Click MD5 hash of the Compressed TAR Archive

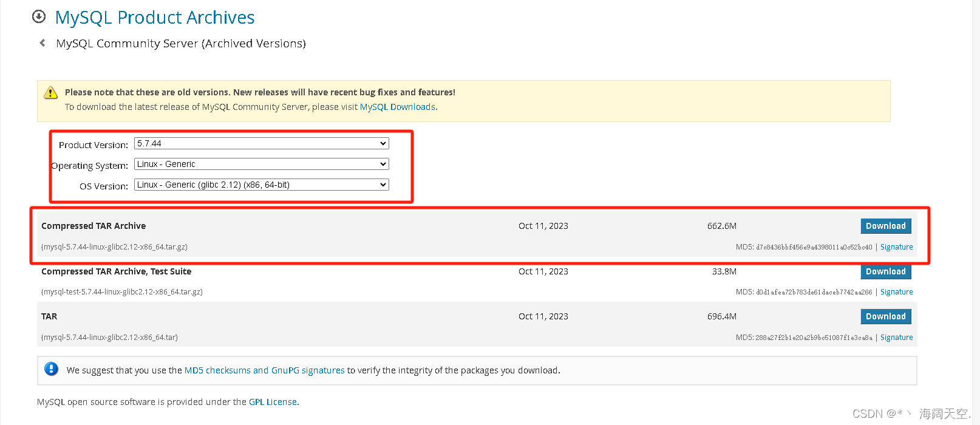pos(814,247)
